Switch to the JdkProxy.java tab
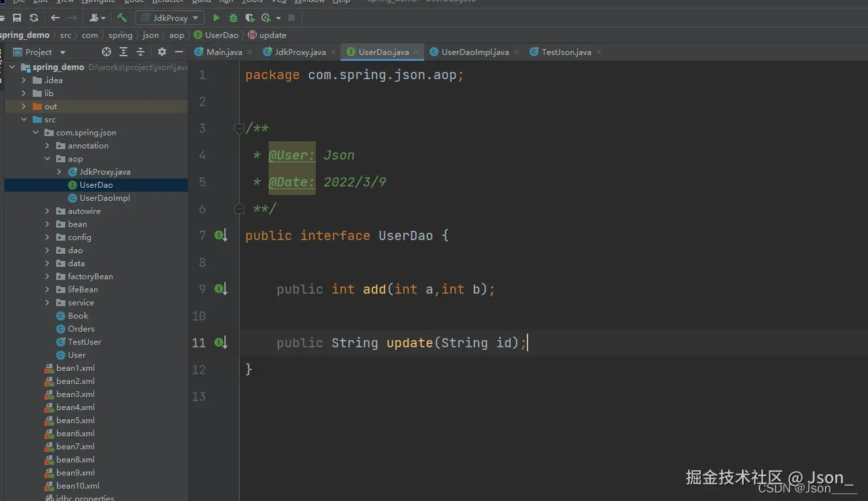 click(300, 52)
